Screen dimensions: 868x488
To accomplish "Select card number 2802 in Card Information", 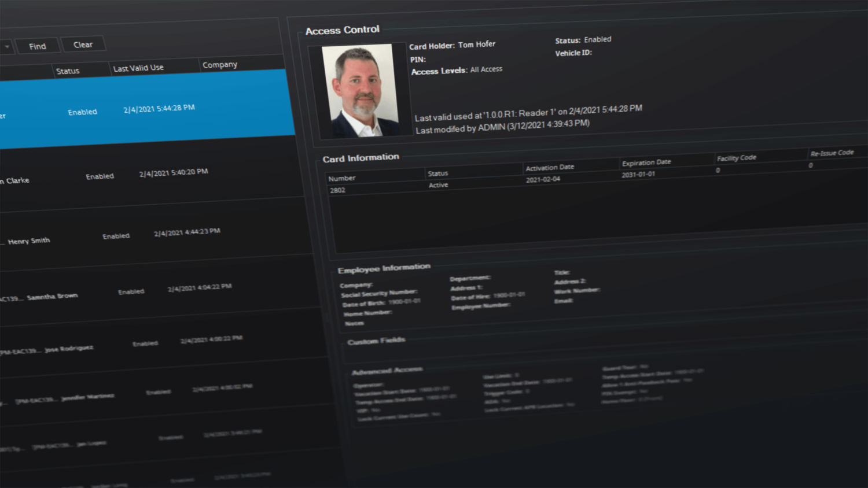I will pyautogui.click(x=339, y=190).
